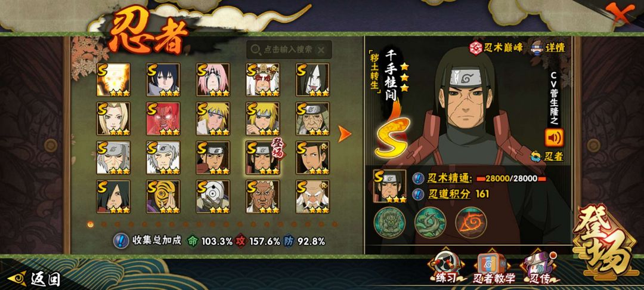Click the 点击输入搜索 search field

pos(289,50)
